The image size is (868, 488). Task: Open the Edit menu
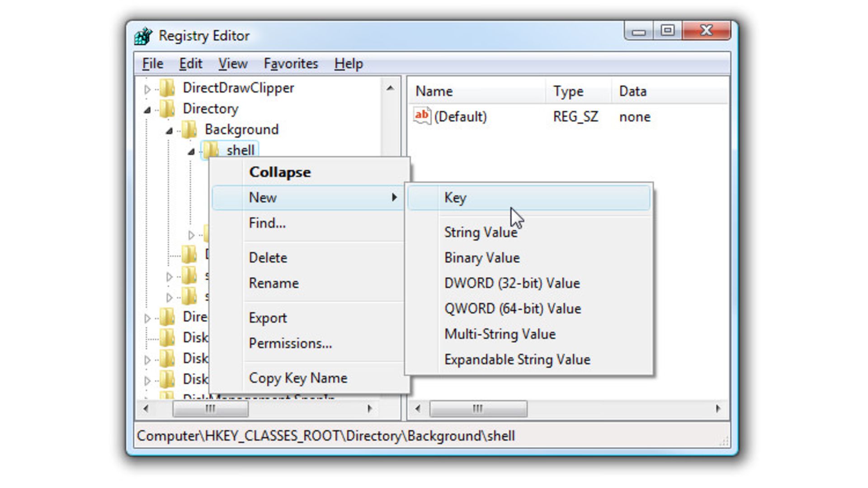[190, 64]
